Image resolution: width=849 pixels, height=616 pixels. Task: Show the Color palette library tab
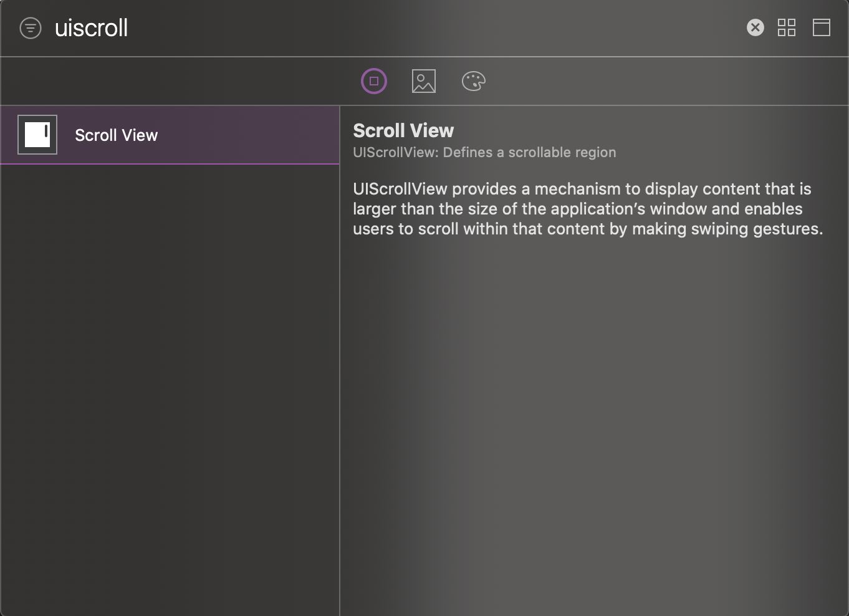(x=474, y=81)
